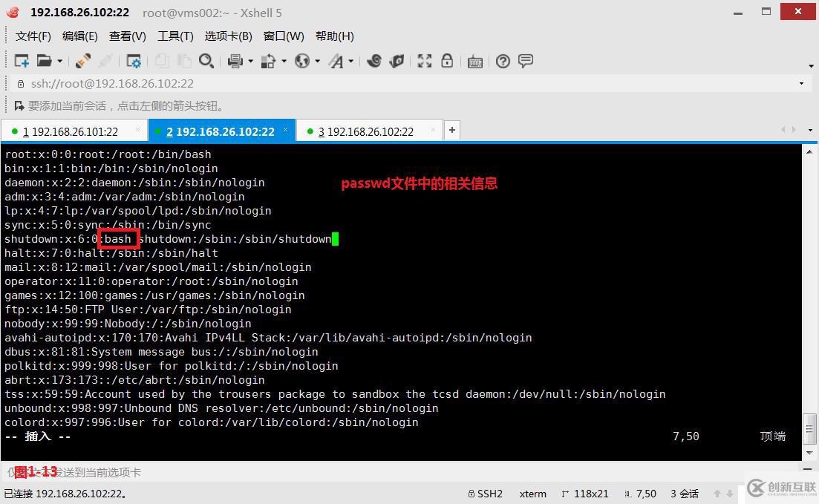Click the Find magnifier icon
The width and height of the screenshot is (819, 504).
coord(206,61)
